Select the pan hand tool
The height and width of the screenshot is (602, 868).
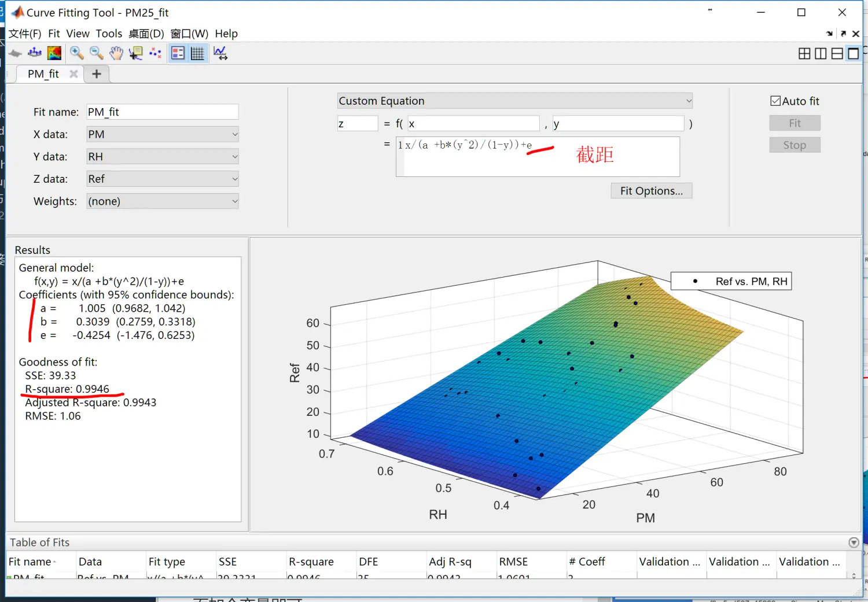116,53
